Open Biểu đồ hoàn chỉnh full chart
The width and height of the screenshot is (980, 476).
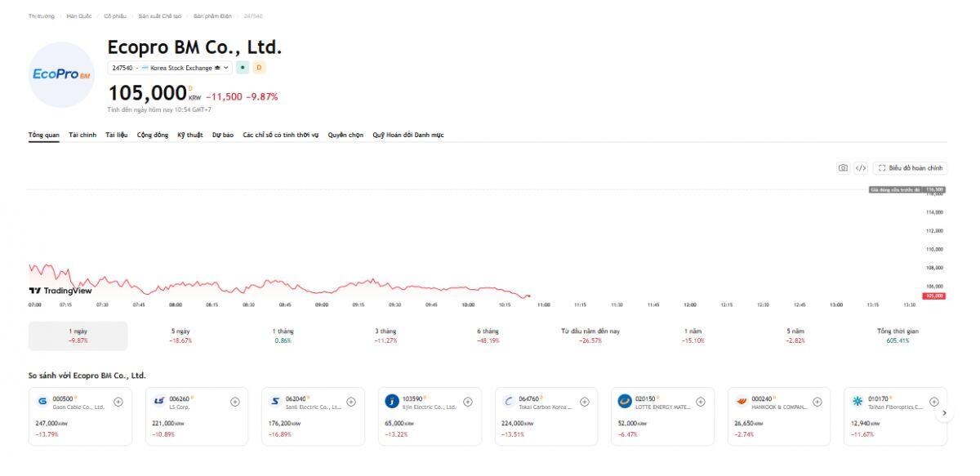(x=910, y=168)
